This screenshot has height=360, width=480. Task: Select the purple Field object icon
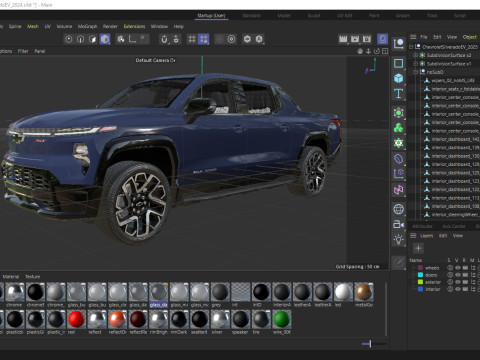[x=399, y=174]
